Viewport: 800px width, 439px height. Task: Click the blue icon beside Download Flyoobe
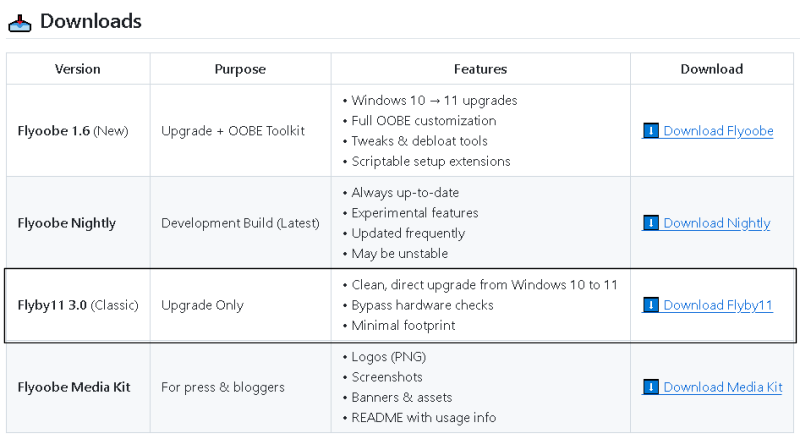(651, 131)
